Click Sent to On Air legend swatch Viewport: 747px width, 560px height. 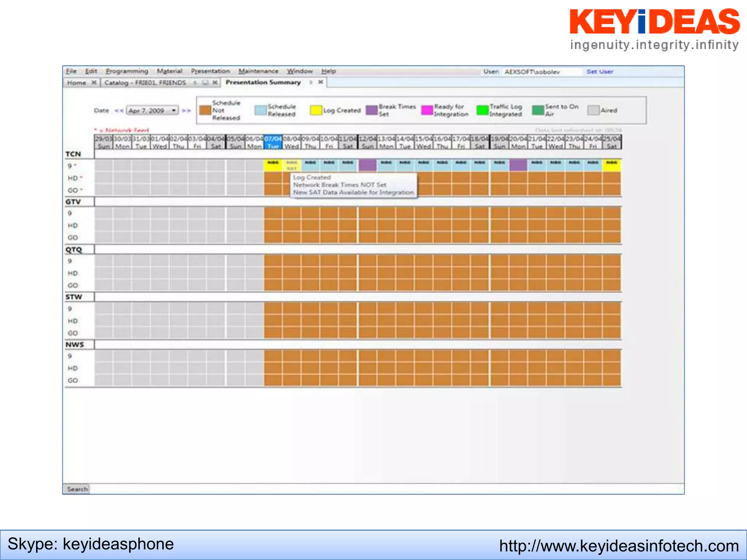(x=538, y=110)
